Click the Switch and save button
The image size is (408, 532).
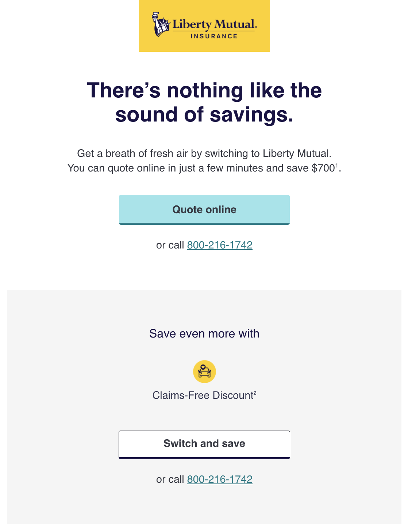204,444
